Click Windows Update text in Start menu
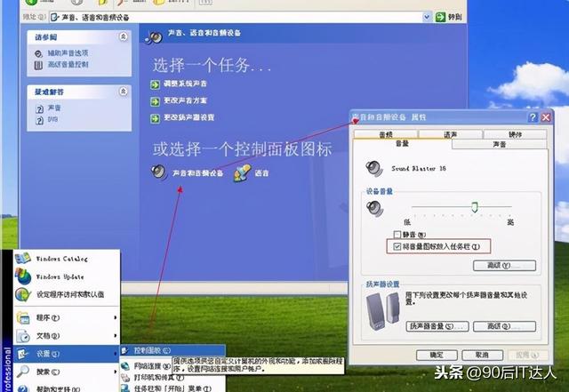Viewport: 569px width, 392px height. tap(60, 276)
